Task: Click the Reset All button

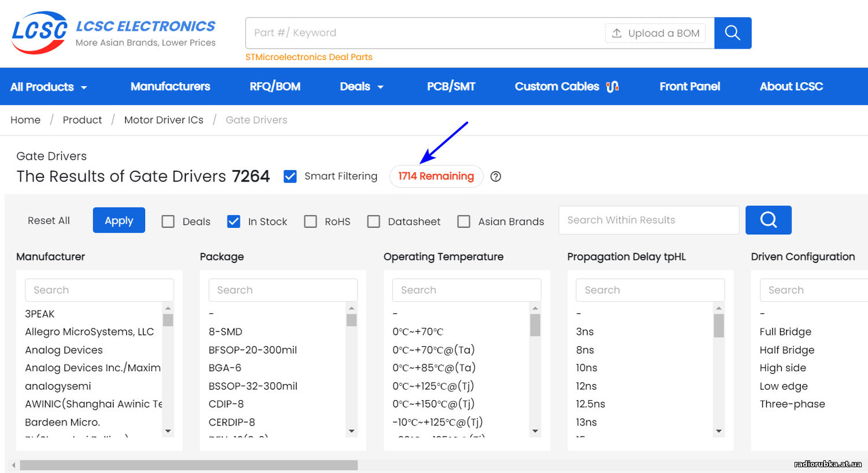Action: coord(49,220)
